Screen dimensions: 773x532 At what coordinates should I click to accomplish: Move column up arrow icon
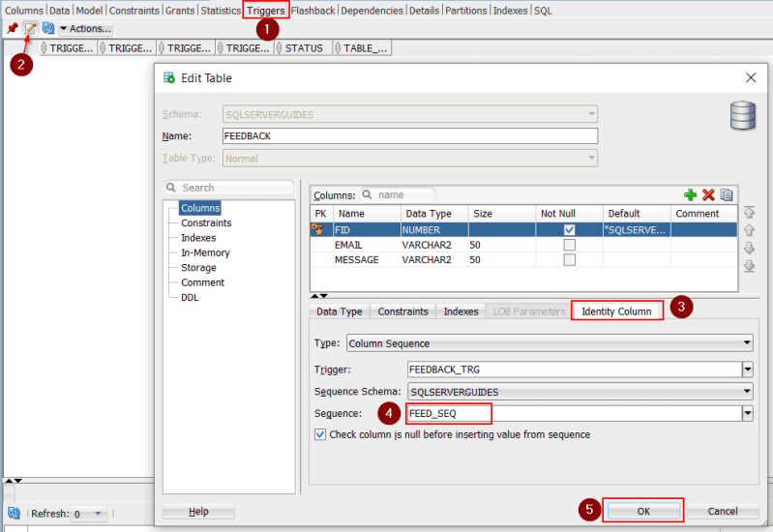(x=749, y=230)
